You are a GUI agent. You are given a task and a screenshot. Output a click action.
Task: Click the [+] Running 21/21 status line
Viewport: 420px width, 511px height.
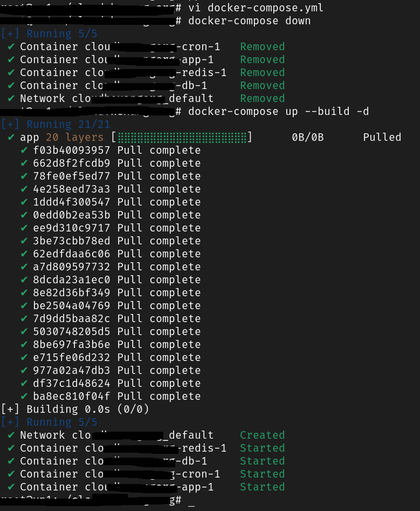pos(56,124)
